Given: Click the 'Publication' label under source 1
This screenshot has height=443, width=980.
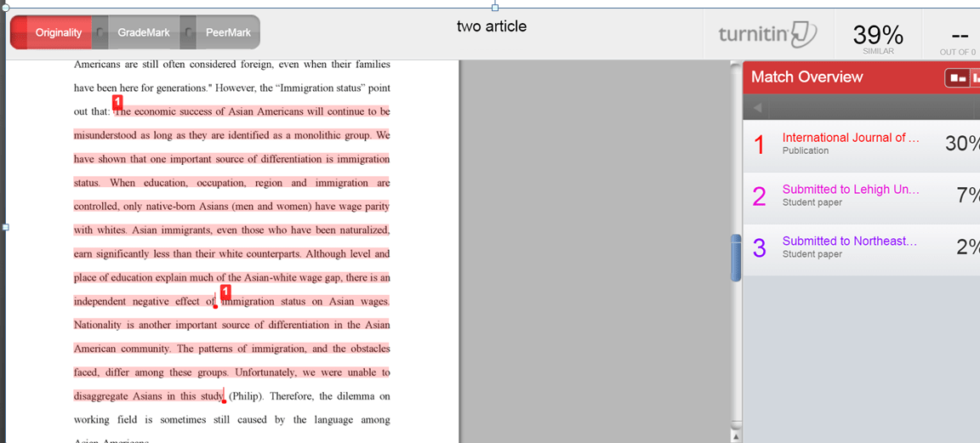Looking at the screenshot, I should 806,151.
